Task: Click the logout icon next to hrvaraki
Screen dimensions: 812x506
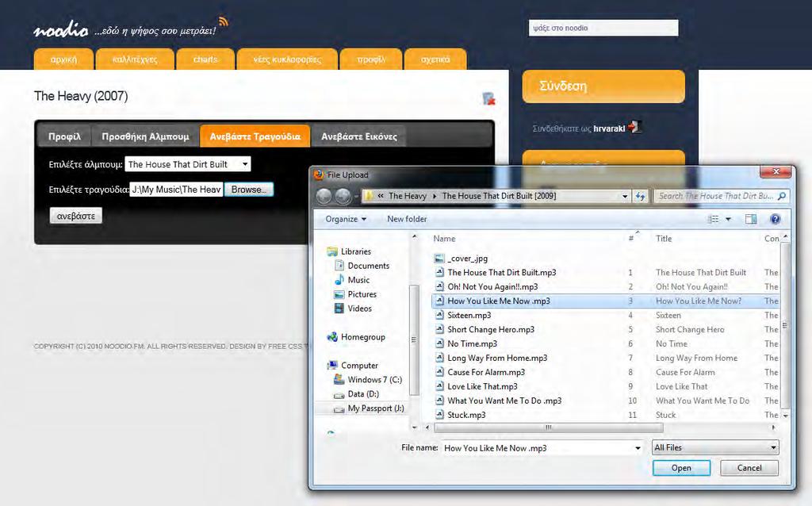Action: 635,127
